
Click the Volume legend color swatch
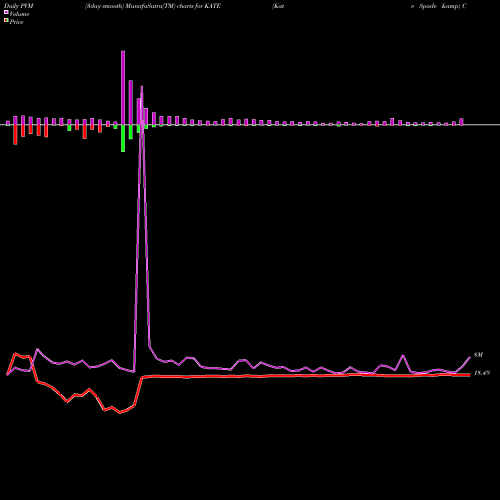[x=6, y=12]
